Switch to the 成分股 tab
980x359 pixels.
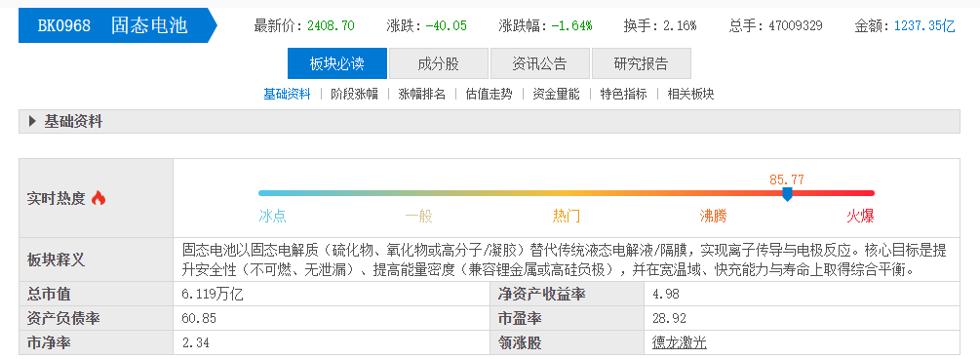tap(438, 63)
